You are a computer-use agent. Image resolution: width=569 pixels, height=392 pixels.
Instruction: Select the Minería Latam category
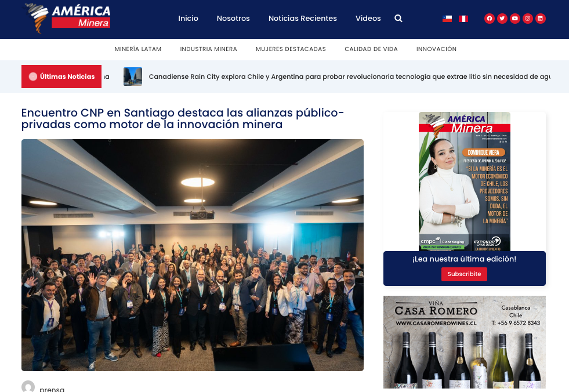coord(138,49)
